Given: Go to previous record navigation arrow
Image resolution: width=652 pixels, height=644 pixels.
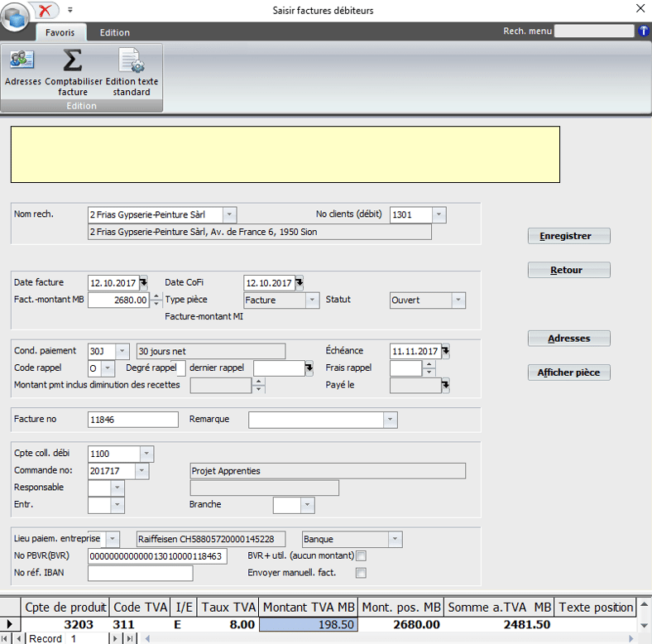Looking at the screenshot, I should (x=18, y=638).
